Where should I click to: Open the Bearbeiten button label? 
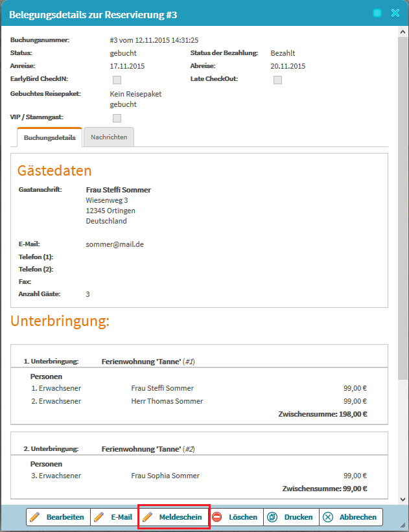click(x=65, y=517)
